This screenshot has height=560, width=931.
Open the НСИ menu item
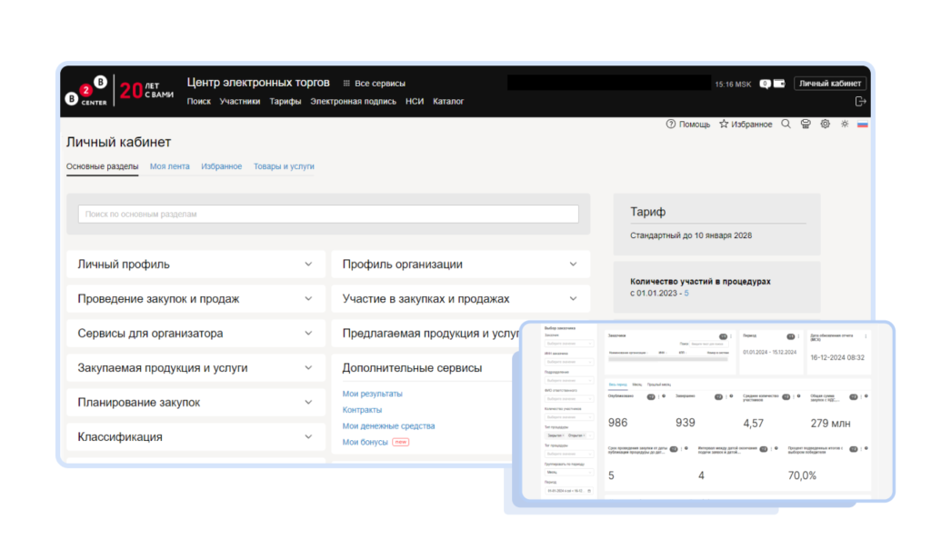(x=415, y=102)
